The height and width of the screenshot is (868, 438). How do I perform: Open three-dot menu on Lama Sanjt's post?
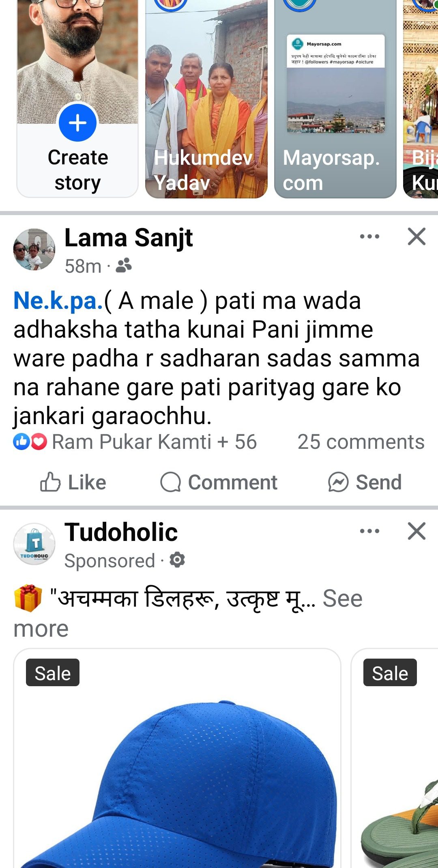point(369,237)
